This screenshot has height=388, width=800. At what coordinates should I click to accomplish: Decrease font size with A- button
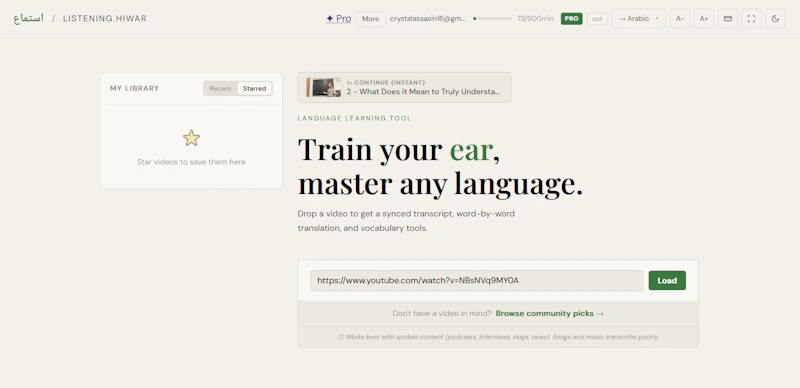tap(680, 18)
